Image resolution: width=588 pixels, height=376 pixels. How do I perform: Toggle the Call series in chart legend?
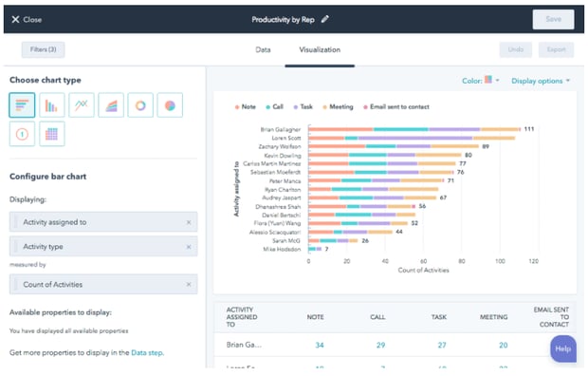(x=274, y=107)
